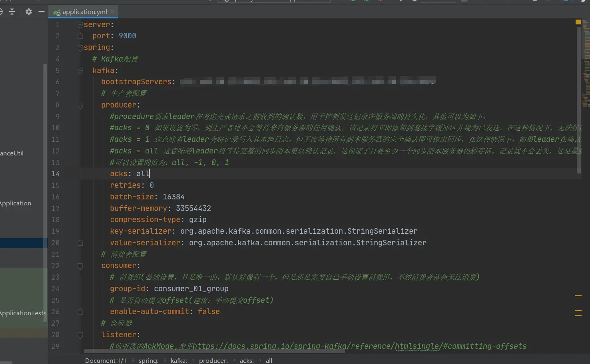Image resolution: width=590 pixels, height=364 pixels.
Task: Click the spring: key on line 3
Action: tap(99, 48)
